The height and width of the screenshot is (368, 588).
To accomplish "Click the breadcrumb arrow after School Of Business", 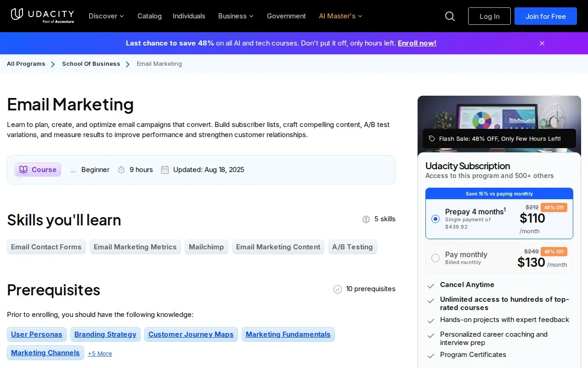I will (x=128, y=64).
